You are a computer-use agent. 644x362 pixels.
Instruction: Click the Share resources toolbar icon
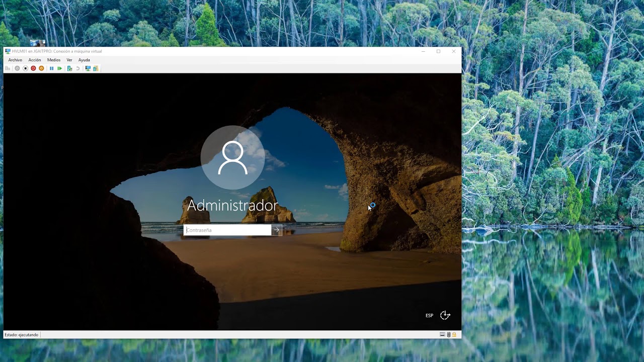(96, 68)
